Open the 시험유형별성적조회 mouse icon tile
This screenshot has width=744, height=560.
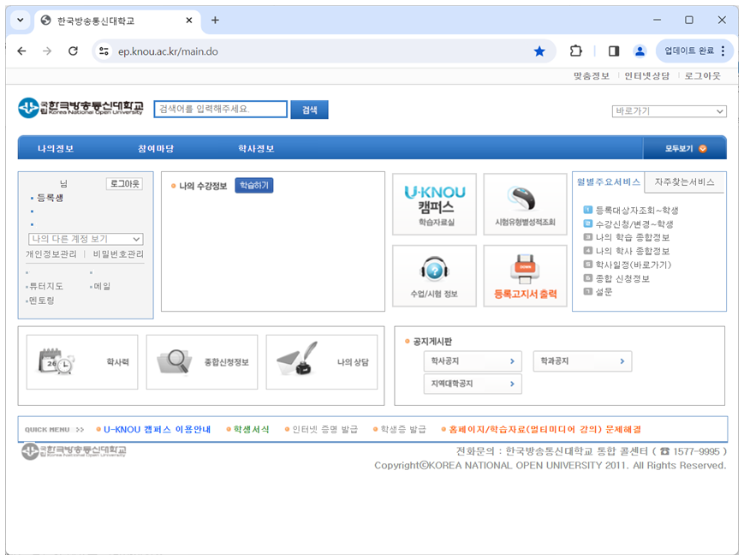point(525,204)
